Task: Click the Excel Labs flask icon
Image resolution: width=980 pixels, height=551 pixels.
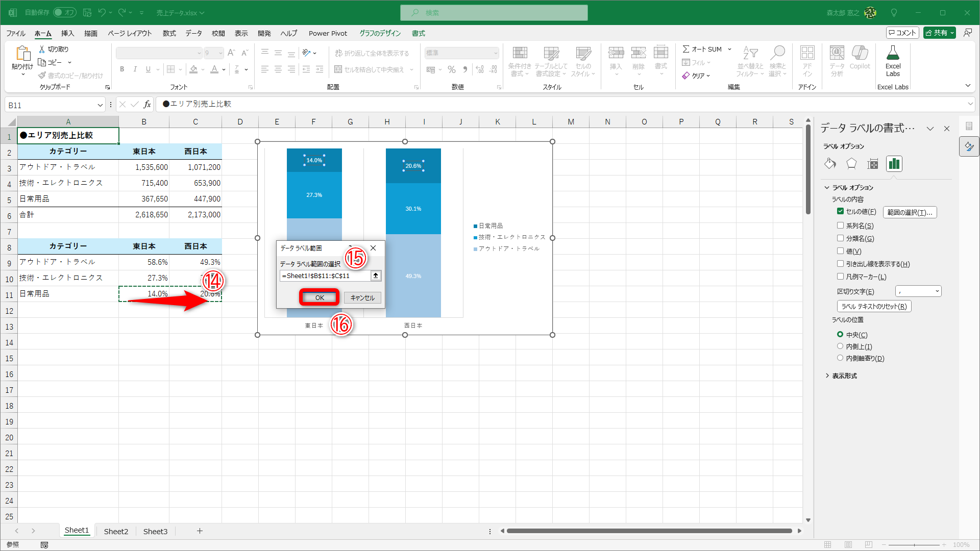Action: (893, 53)
